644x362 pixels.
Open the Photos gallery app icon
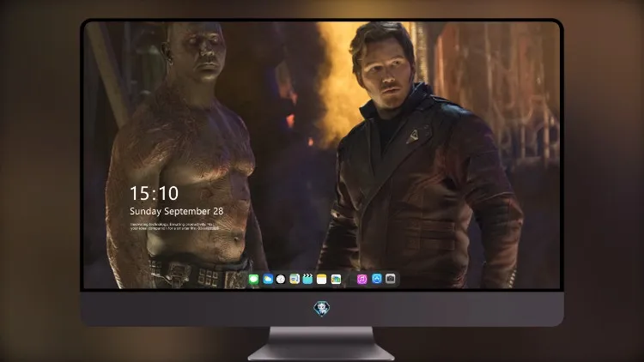(336, 280)
